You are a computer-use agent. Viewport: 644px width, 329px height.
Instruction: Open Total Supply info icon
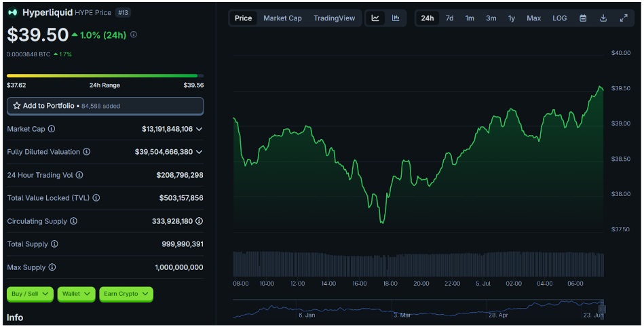coord(54,244)
